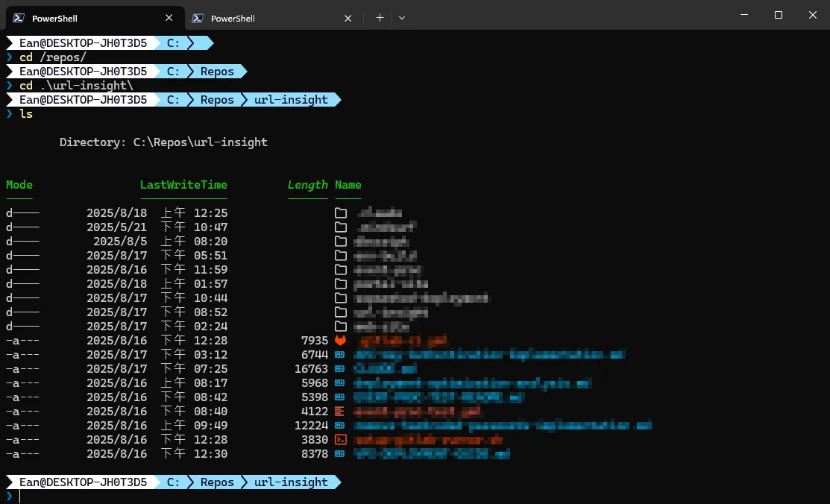Click the GitLab fox icon in the file list
The width and height of the screenshot is (830, 504).
coord(341,340)
